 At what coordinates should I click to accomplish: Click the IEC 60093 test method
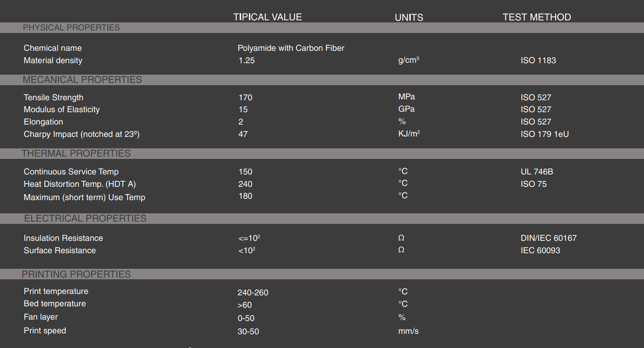540,250
